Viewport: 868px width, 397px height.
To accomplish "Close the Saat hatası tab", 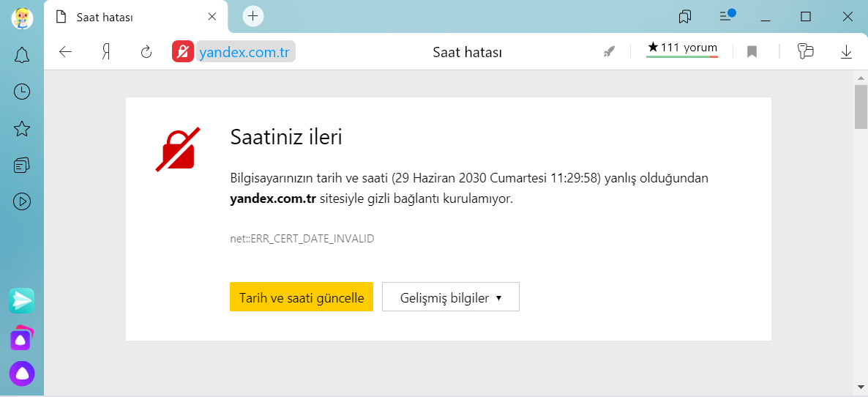I will point(212,17).
